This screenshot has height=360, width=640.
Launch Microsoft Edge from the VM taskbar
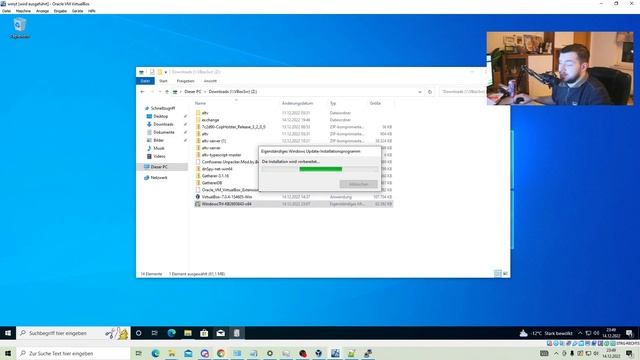tap(171, 333)
